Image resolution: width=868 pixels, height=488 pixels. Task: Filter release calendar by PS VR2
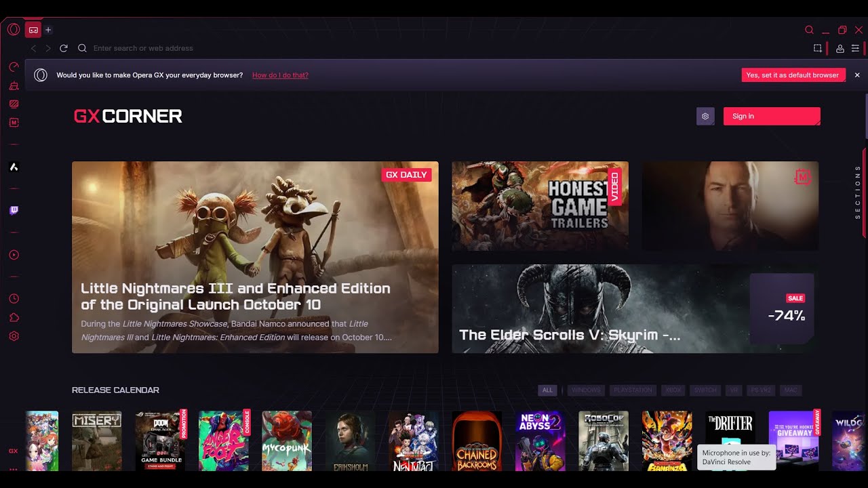pos(761,390)
